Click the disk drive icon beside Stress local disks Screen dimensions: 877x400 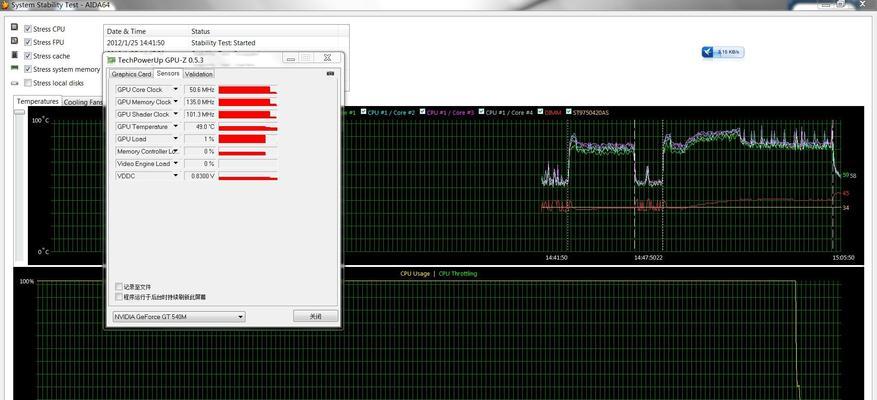pos(14,83)
